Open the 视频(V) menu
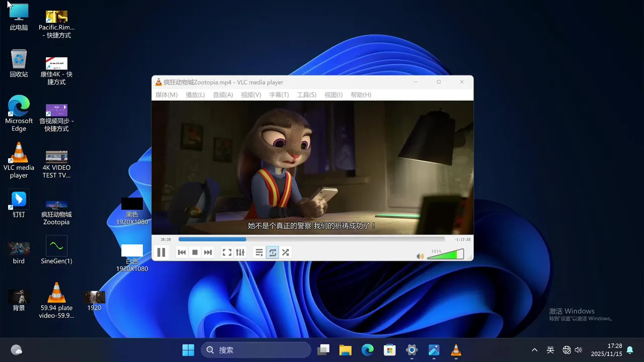Screen dimensions: 644x362 [251, 95]
